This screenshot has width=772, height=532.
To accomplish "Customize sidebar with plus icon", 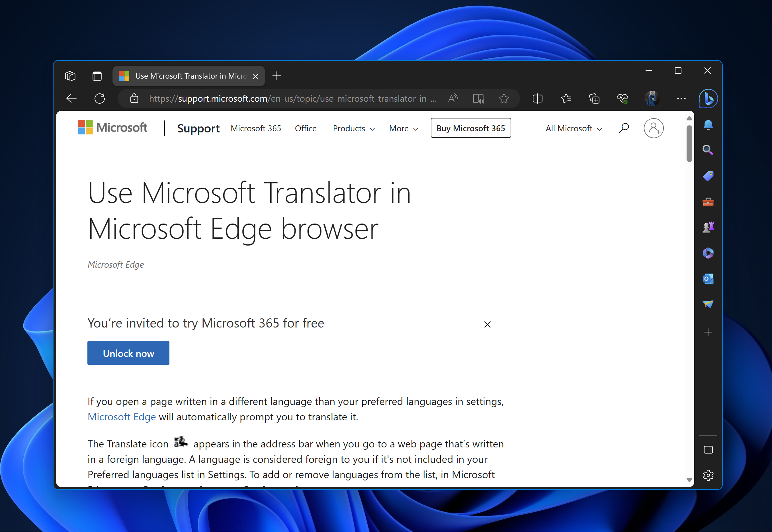I will pyautogui.click(x=708, y=332).
